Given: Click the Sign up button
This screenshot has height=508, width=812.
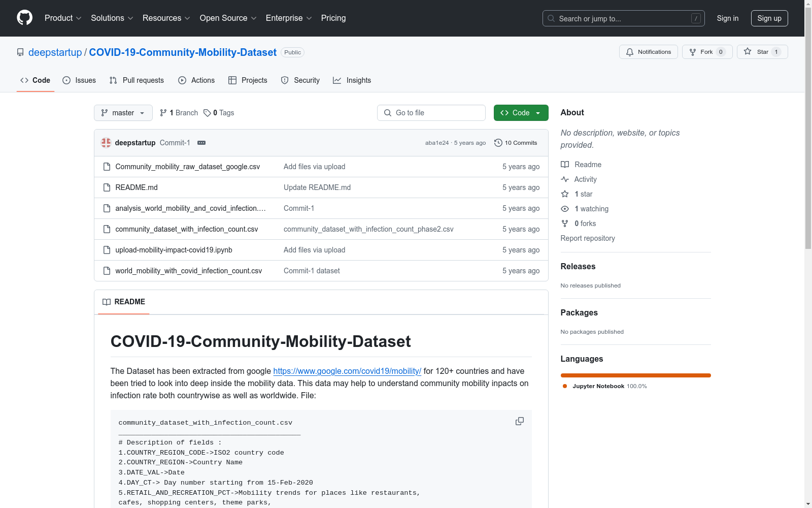Looking at the screenshot, I should 769,18.
